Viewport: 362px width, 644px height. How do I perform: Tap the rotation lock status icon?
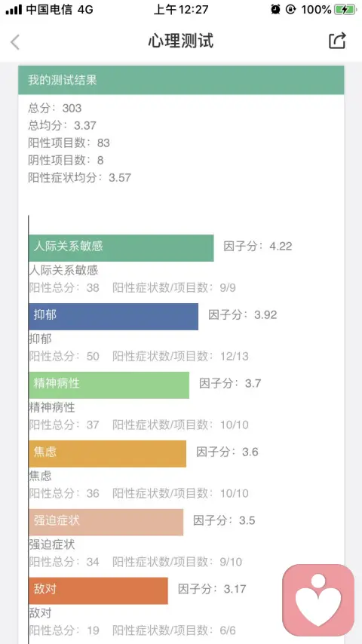click(291, 9)
